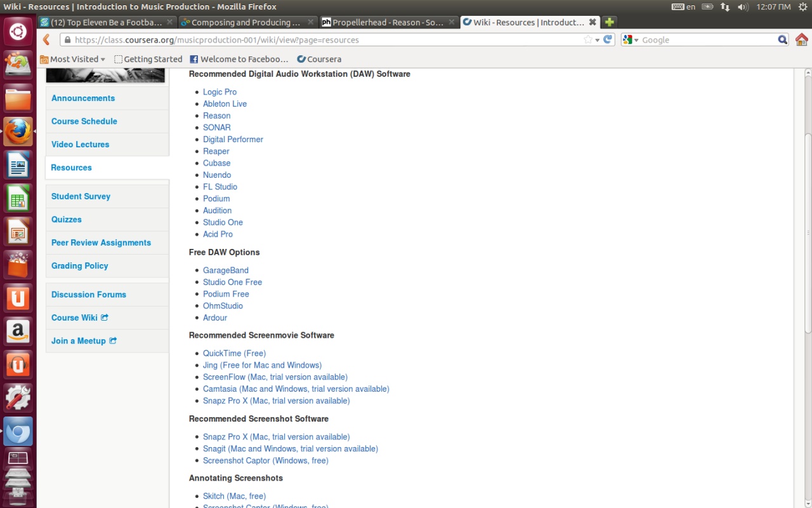Open the Amazon launcher icon
The width and height of the screenshot is (812, 508).
18,331
